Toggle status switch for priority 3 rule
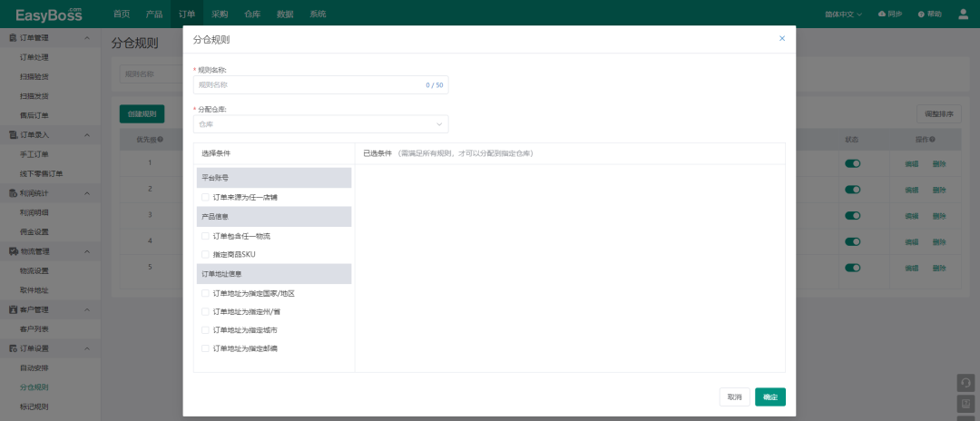Screen dimensions: 980x421 (852, 216)
